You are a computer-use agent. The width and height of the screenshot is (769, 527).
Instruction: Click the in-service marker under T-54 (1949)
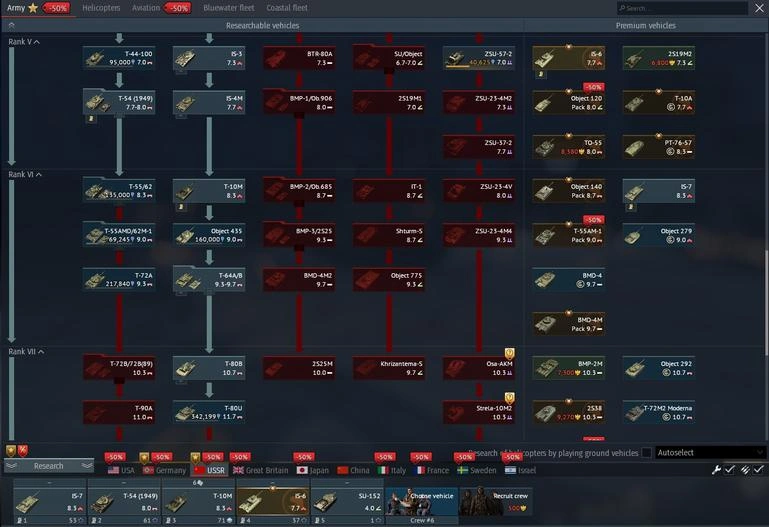click(91, 119)
